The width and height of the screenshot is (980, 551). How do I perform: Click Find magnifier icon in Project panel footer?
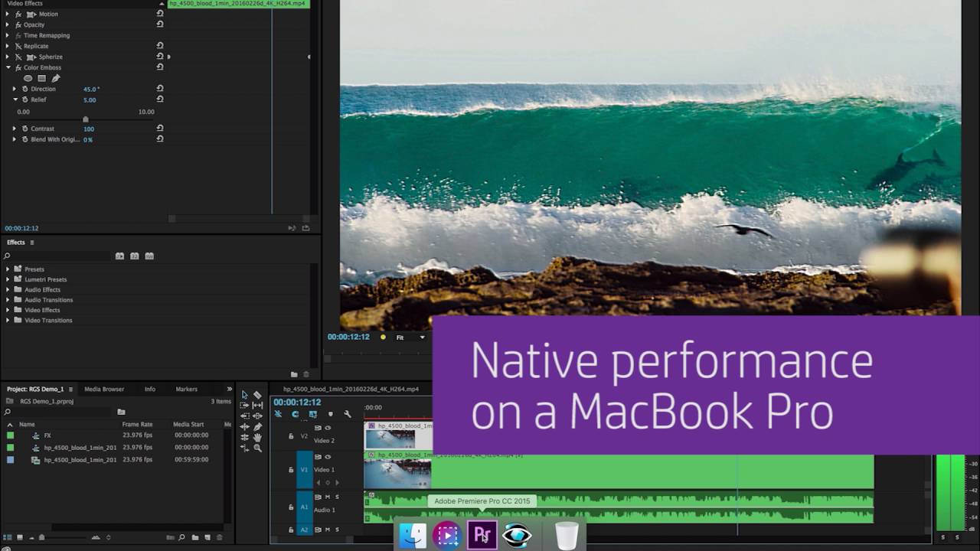pos(181,537)
